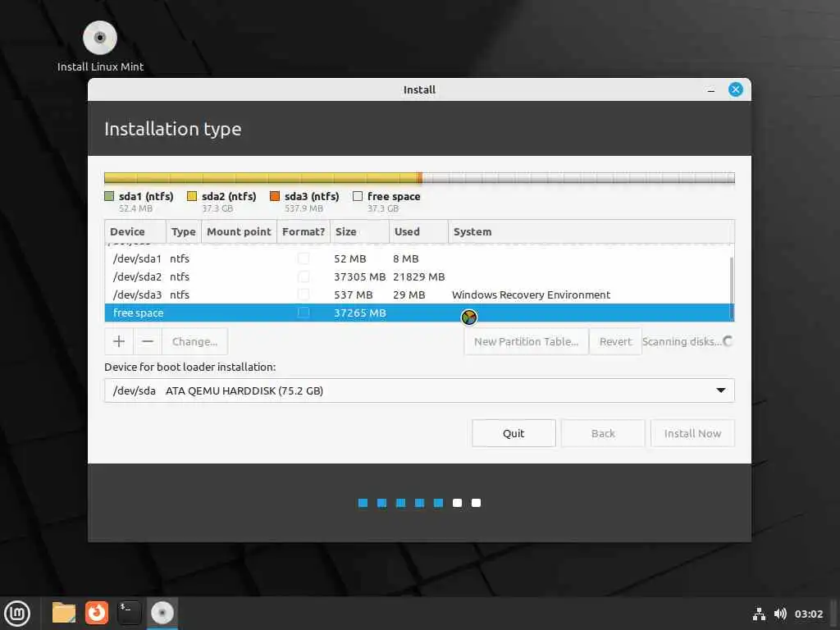Open the terminal from the taskbar
Image resolution: width=840 pixels, height=630 pixels.
pyautogui.click(x=129, y=613)
